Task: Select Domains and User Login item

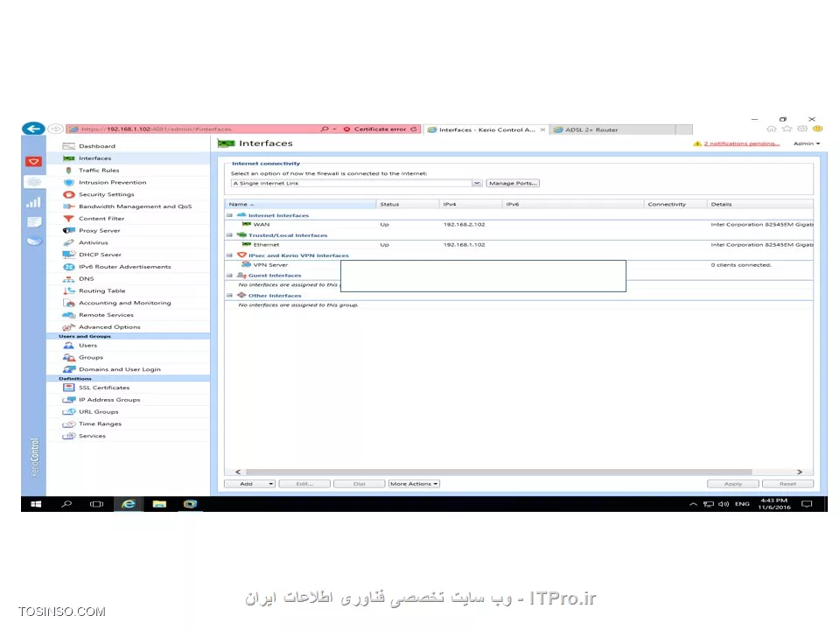Action: [x=129, y=369]
